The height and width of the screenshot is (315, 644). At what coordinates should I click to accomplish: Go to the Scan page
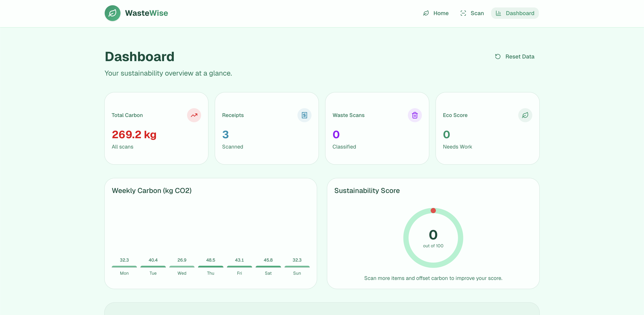point(472,13)
